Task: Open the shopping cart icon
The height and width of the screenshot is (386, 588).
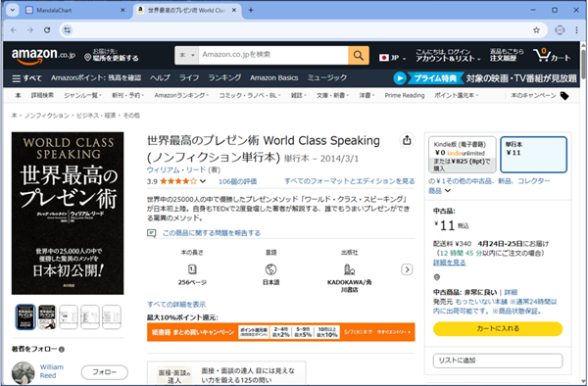Action: coord(552,56)
